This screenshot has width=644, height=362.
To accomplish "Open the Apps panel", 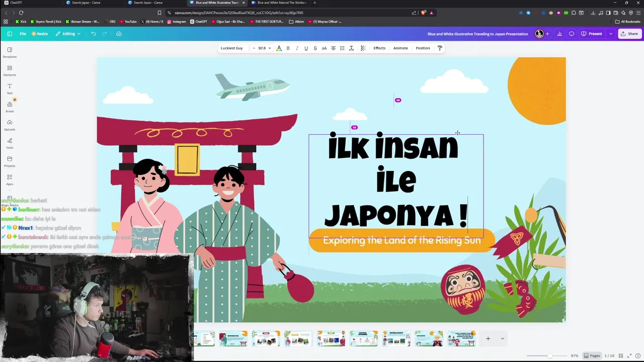I will pos(10,179).
